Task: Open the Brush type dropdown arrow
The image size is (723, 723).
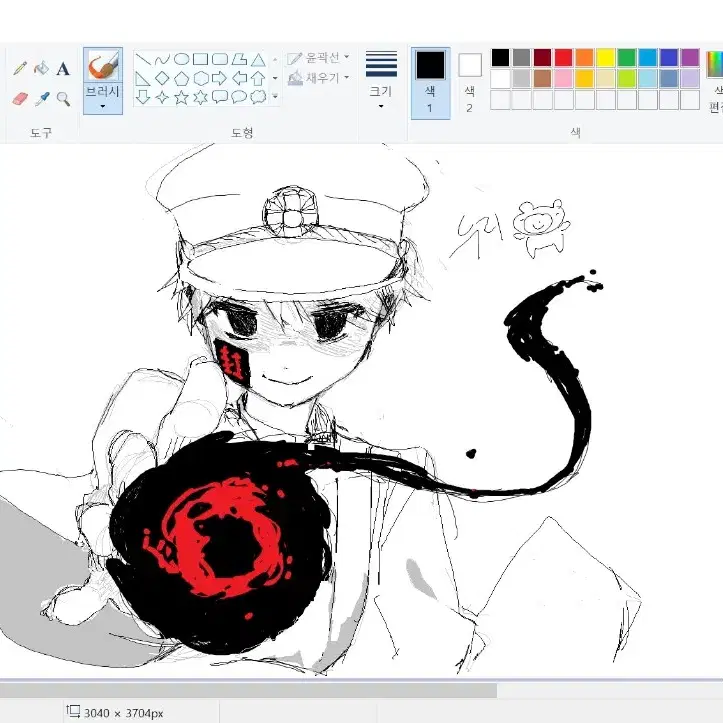Action: pos(103,107)
